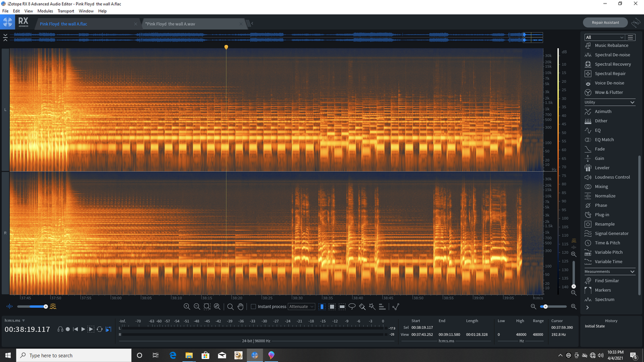Enable the Instant process checkbox
644x362 pixels.
(x=254, y=307)
